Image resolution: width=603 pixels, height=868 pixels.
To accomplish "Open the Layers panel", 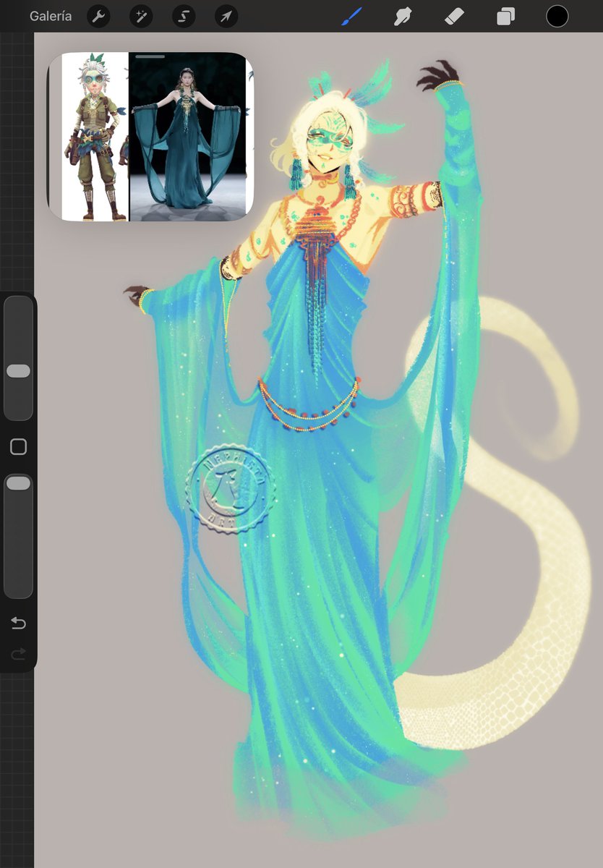I will pos(505,16).
